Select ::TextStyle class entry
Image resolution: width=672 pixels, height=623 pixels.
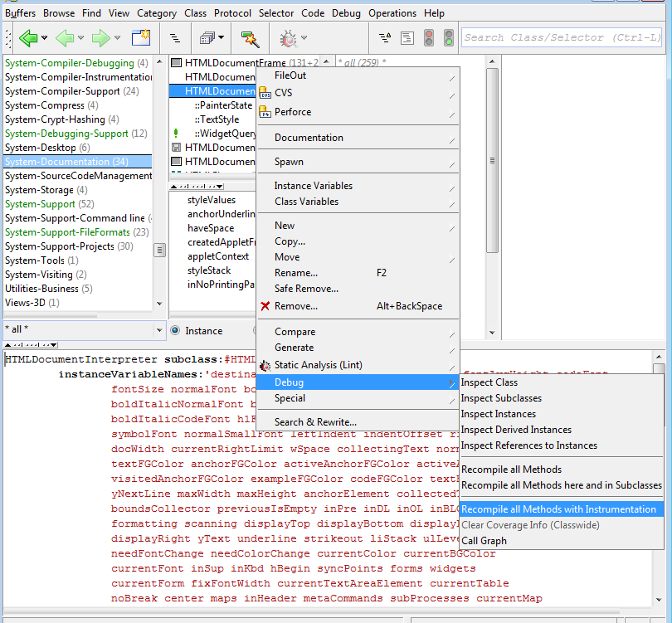(217, 119)
